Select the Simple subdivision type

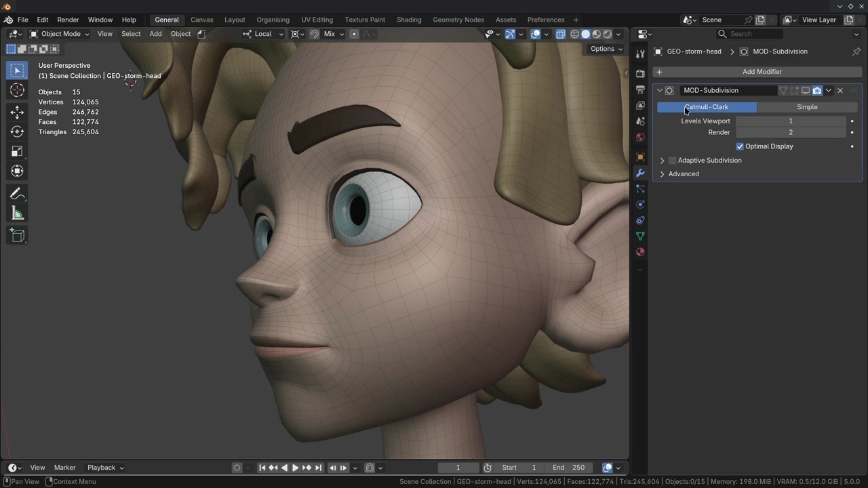(x=807, y=107)
